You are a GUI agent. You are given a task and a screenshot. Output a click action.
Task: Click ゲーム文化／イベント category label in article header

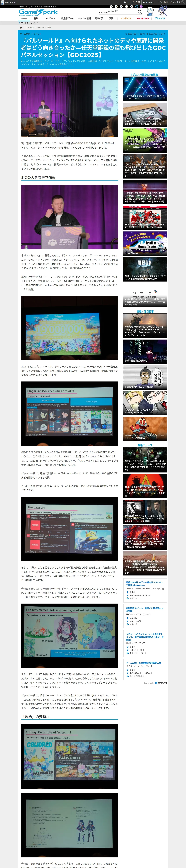(31, 34)
